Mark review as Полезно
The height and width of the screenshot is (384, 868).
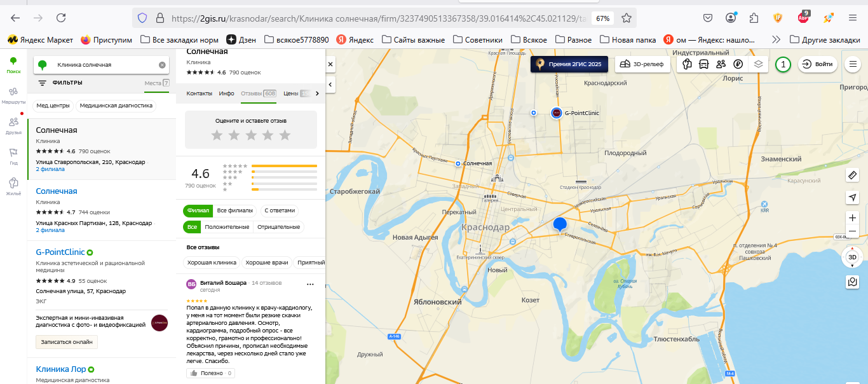pos(211,373)
